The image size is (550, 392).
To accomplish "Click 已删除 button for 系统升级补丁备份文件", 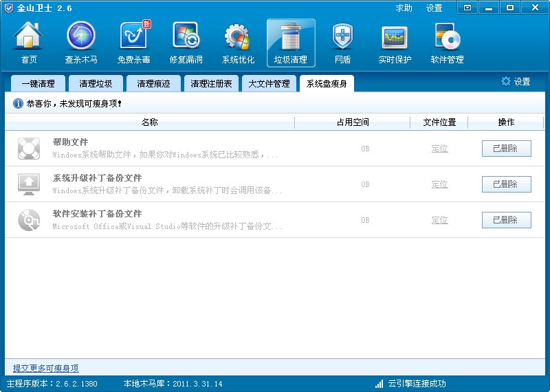I will (x=506, y=184).
